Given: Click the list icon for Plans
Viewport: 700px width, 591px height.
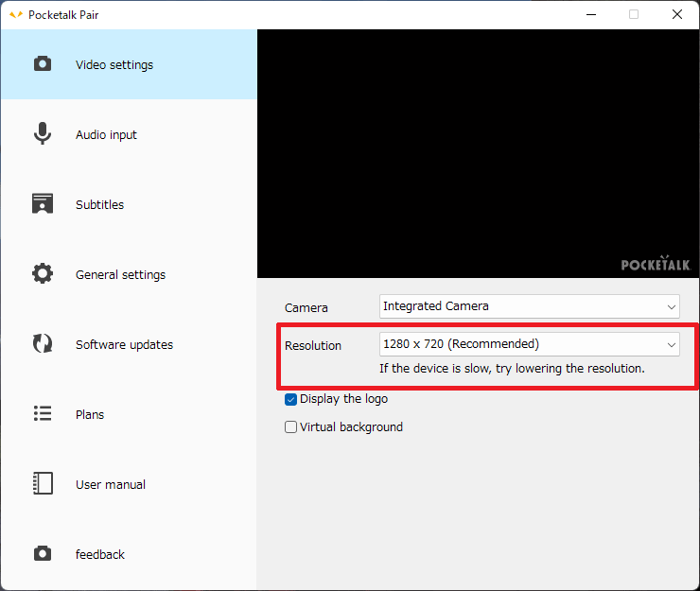Looking at the screenshot, I should 43,414.
